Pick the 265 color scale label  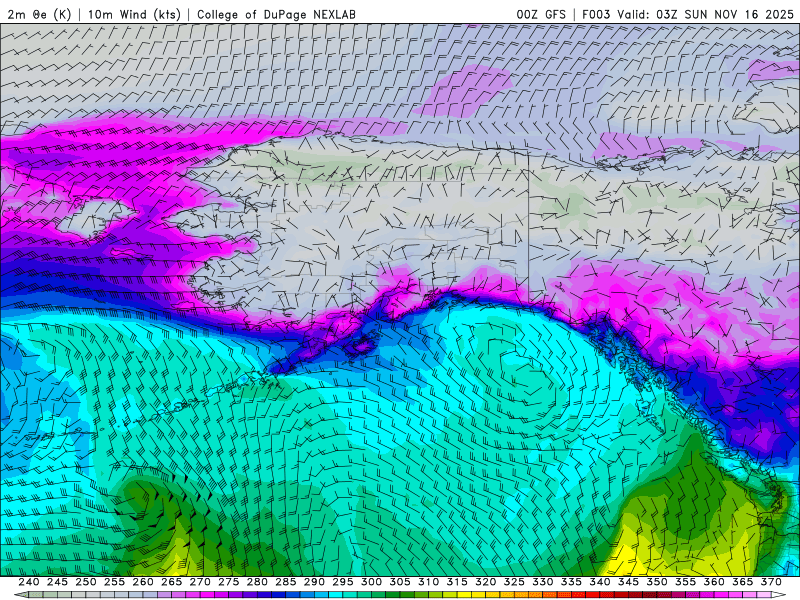pos(171,582)
